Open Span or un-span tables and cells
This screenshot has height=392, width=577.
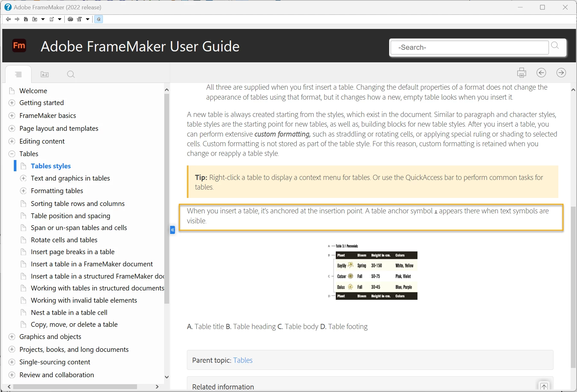79,228
